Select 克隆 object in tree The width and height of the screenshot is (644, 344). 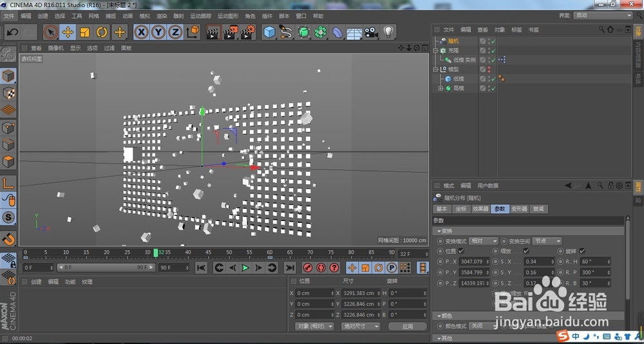[453, 50]
